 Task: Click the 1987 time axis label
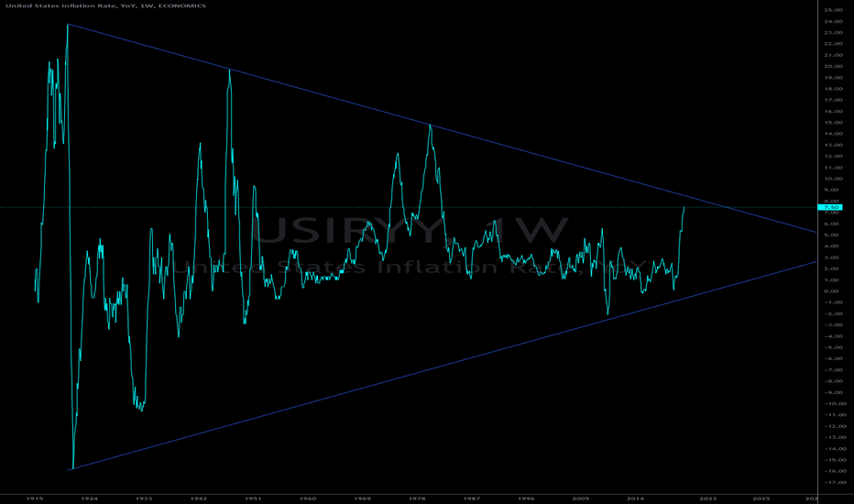472,499
